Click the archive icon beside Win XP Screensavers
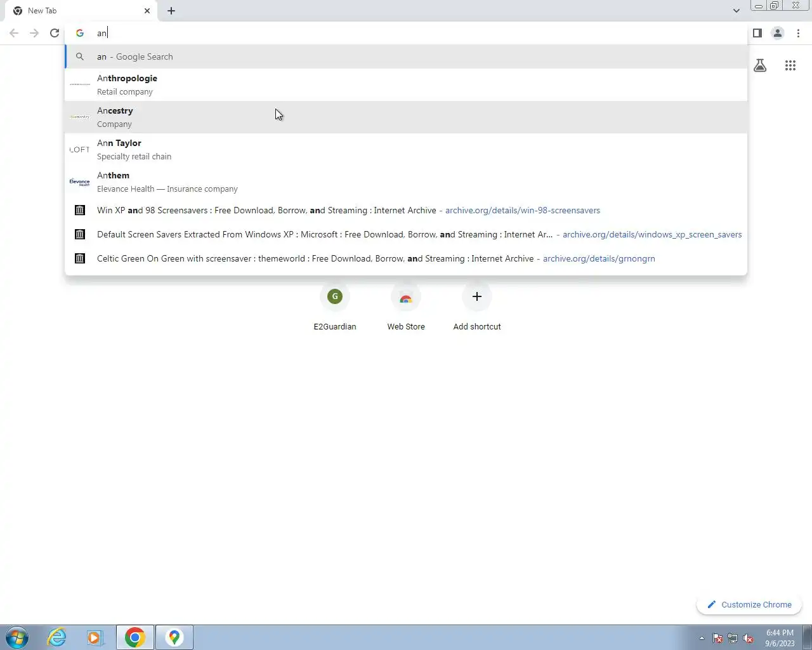The height and width of the screenshot is (650, 812). coord(80,210)
